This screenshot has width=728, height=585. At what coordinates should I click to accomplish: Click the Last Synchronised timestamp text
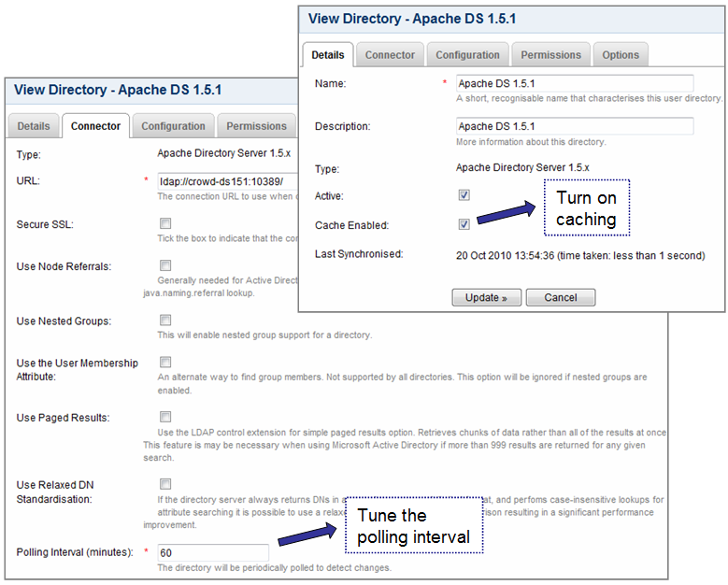[580, 255]
